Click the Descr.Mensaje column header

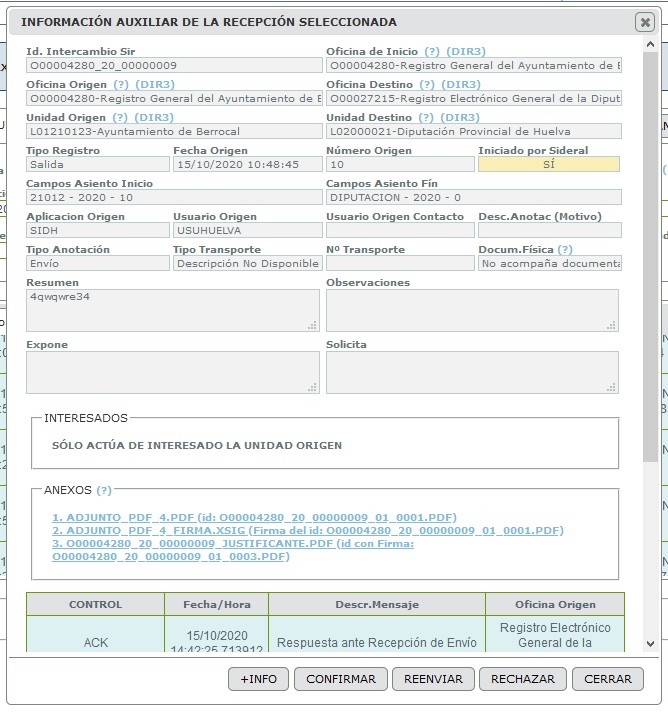coord(377,604)
